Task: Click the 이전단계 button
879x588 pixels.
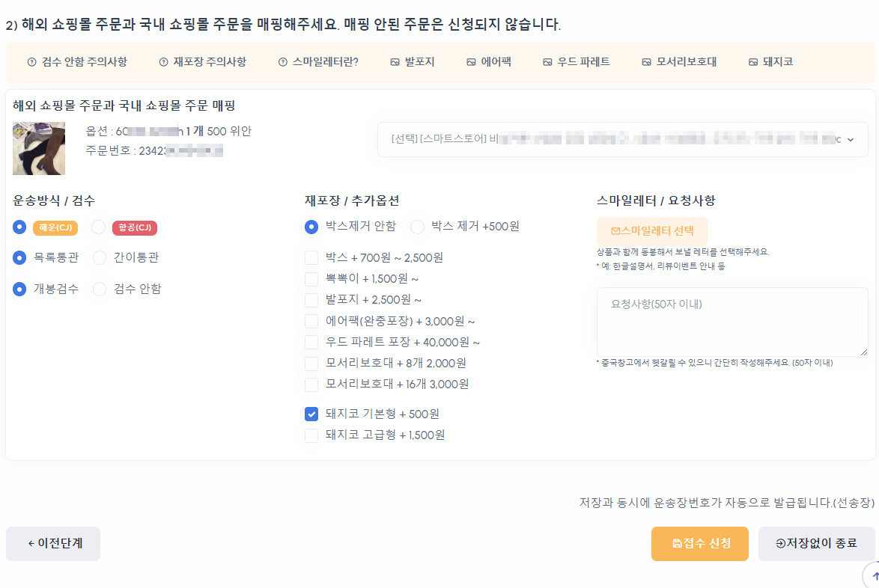Action: point(52,544)
